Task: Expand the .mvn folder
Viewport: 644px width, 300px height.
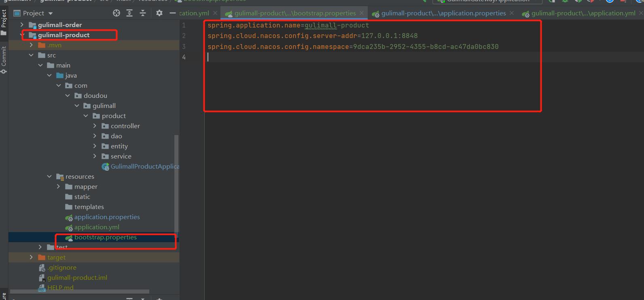Action: click(31, 45)
